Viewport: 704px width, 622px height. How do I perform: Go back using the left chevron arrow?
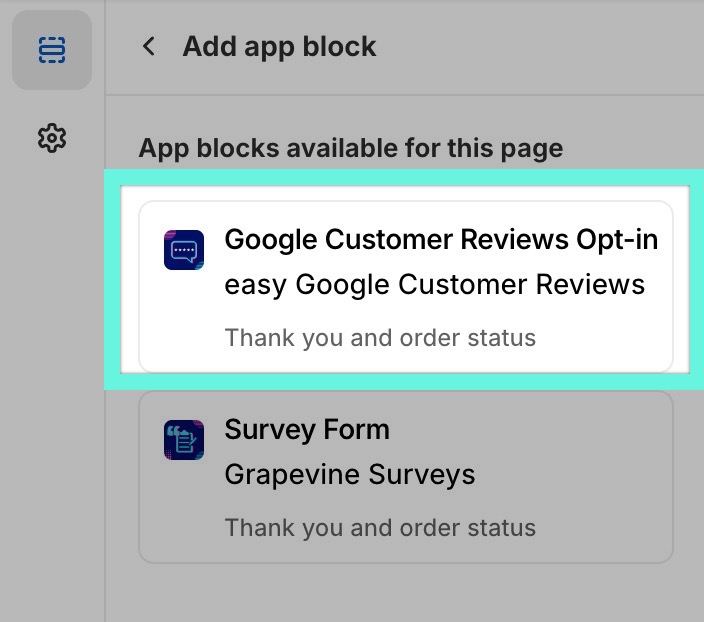(x=149, y=46)
